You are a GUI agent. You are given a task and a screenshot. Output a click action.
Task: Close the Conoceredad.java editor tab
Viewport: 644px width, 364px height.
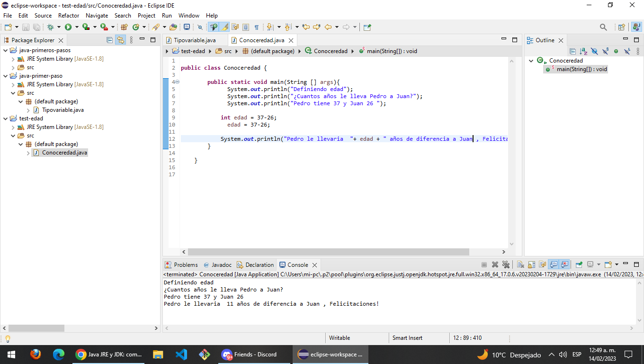291,41
